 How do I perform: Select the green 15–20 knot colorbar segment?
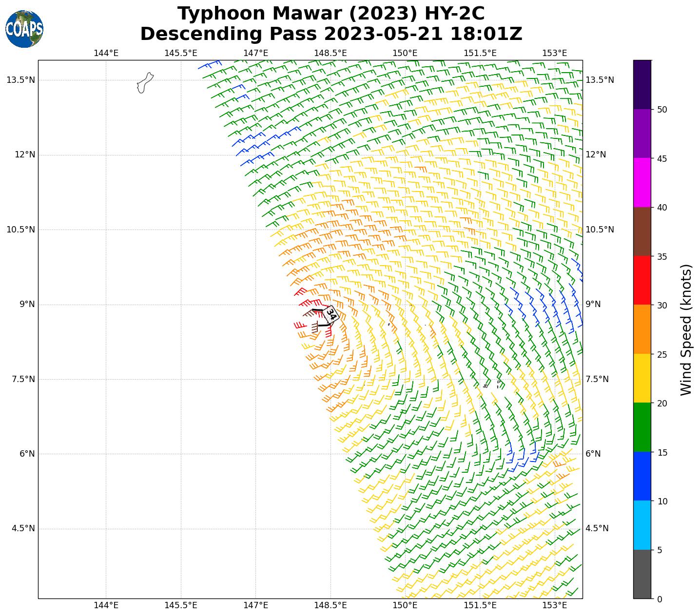tap(642, 427)
